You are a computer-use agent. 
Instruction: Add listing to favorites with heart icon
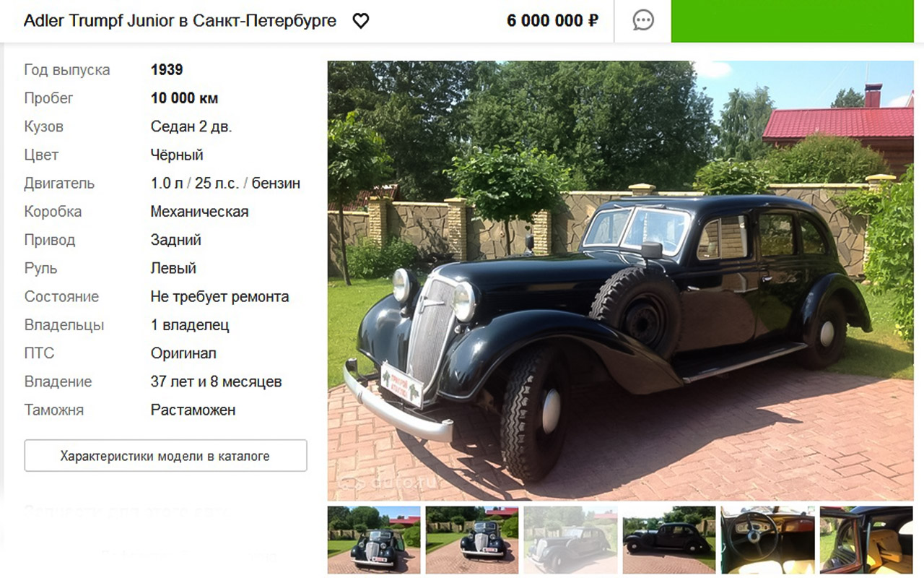361,21
